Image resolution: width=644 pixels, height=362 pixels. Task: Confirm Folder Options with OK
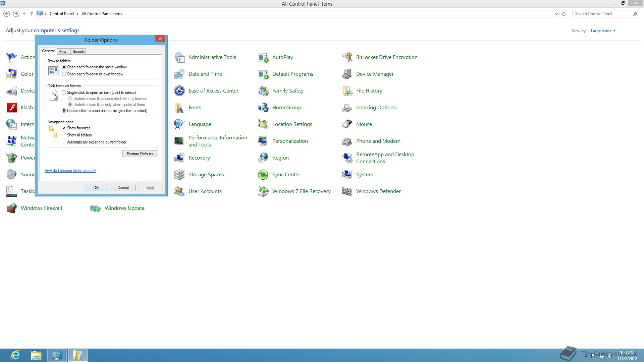tap(96, 188)
